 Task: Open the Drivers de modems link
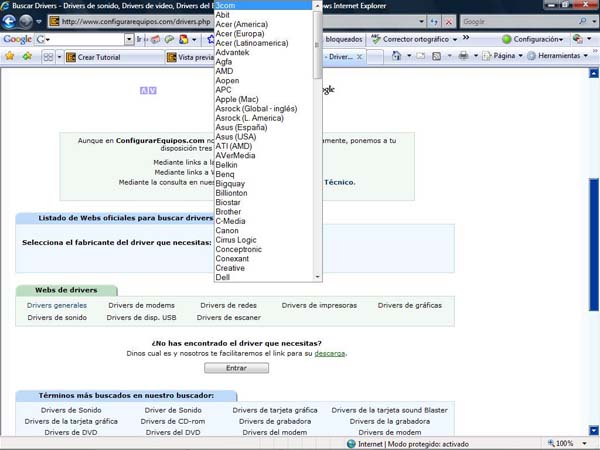point(141,305)
